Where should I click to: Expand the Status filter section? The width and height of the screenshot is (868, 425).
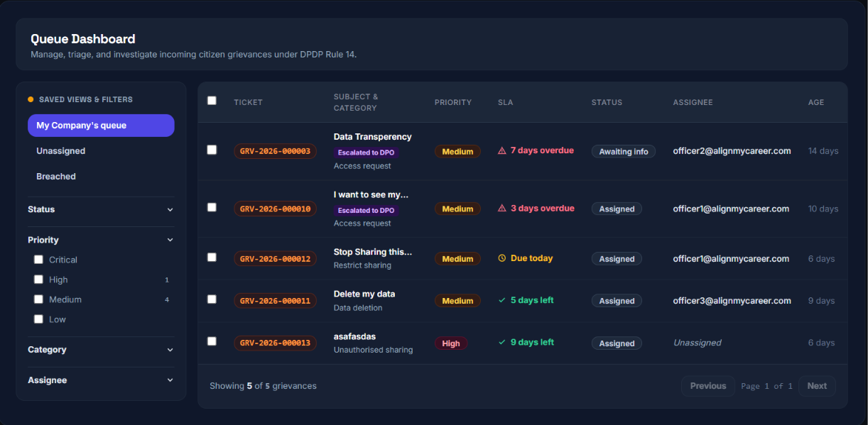(x=101, y=209)
